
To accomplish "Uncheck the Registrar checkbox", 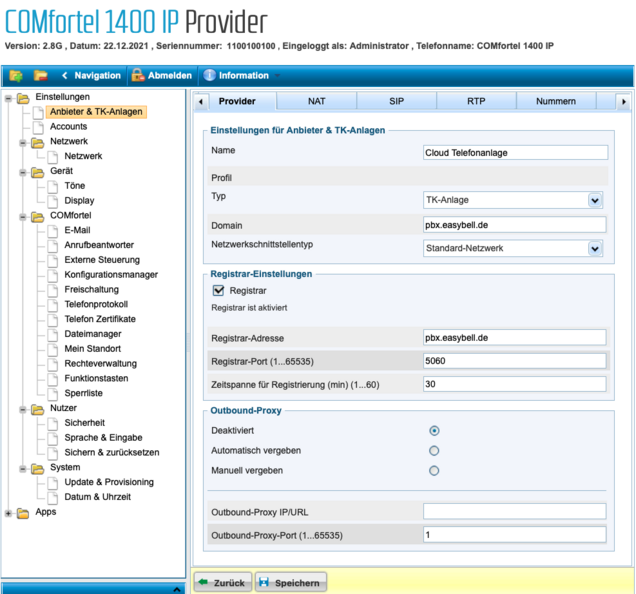I will pos(218,290).
